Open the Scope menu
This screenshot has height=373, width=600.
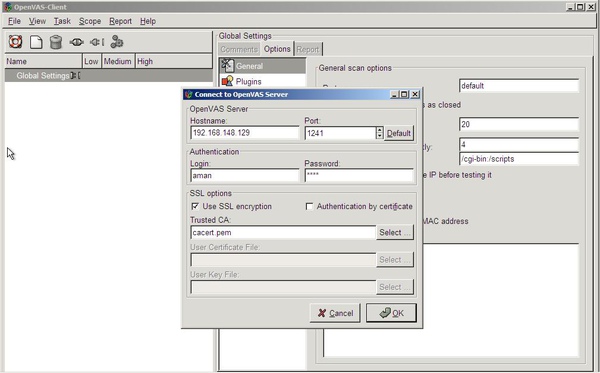[90, 21]
